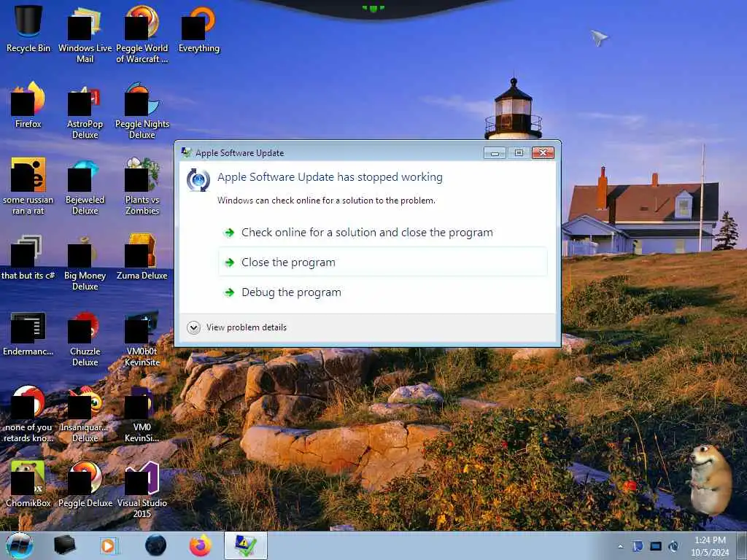Expand View problem details

237,327
